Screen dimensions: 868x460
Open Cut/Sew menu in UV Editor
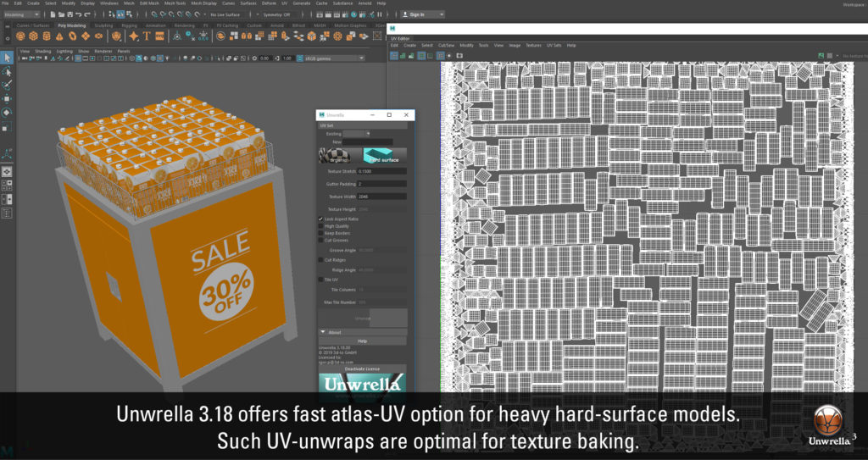tap(446, 46)
